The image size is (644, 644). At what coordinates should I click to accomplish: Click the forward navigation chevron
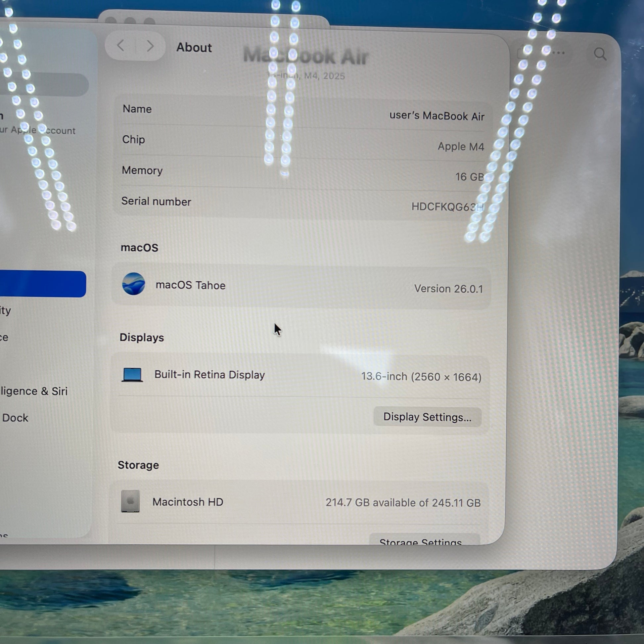150,46
